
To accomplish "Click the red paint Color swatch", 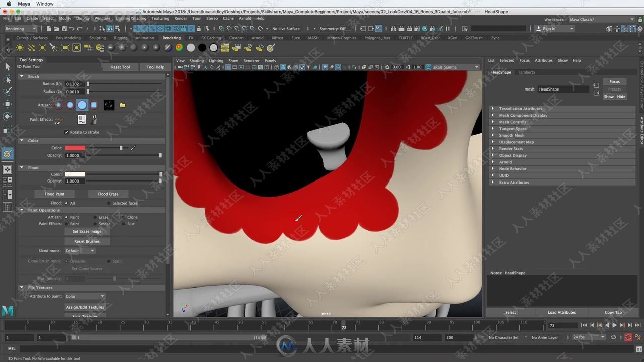I will [x=75, y=148].
